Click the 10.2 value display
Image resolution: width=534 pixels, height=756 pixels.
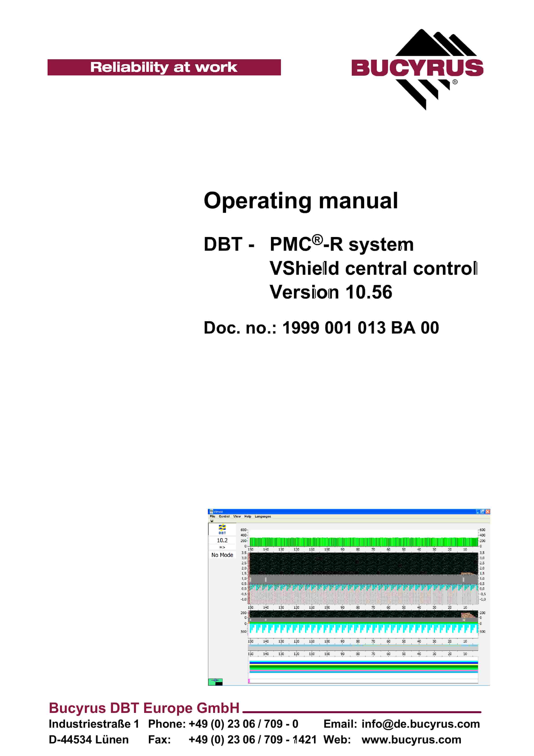click(x=222, y=540)
